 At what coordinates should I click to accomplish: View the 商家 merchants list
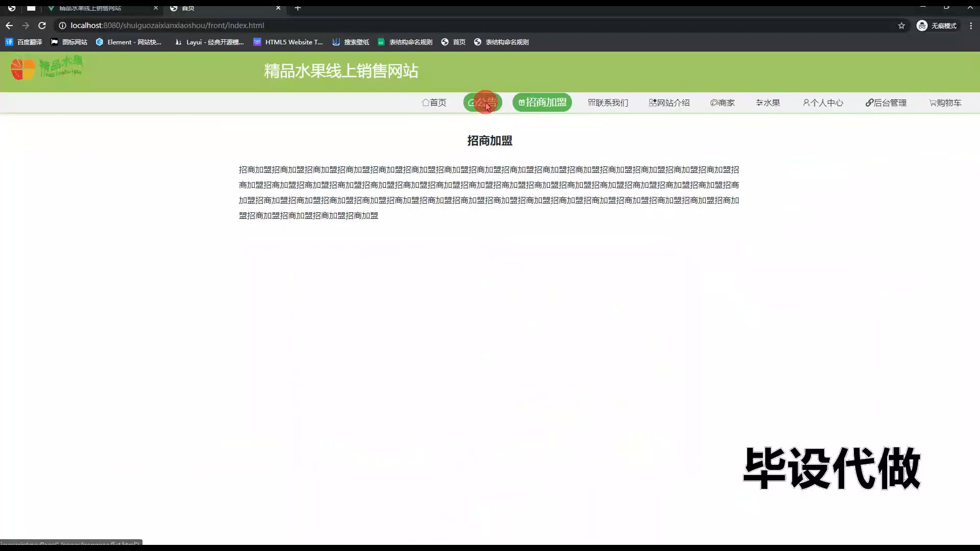pyautogui.click(x=722, y=103)
